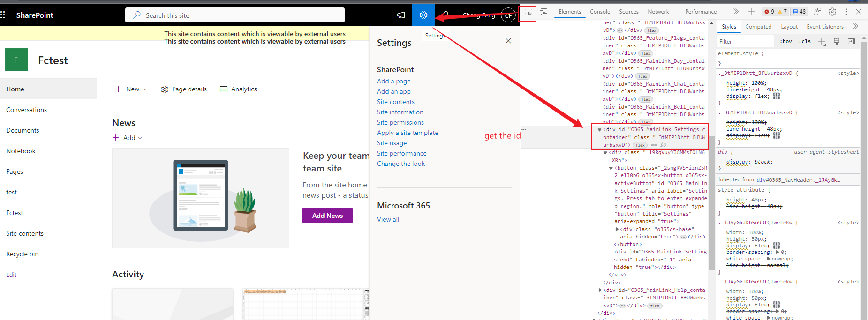868x320 pixels.
Task: Open Add an app link
Action: [x=393, y=91]
